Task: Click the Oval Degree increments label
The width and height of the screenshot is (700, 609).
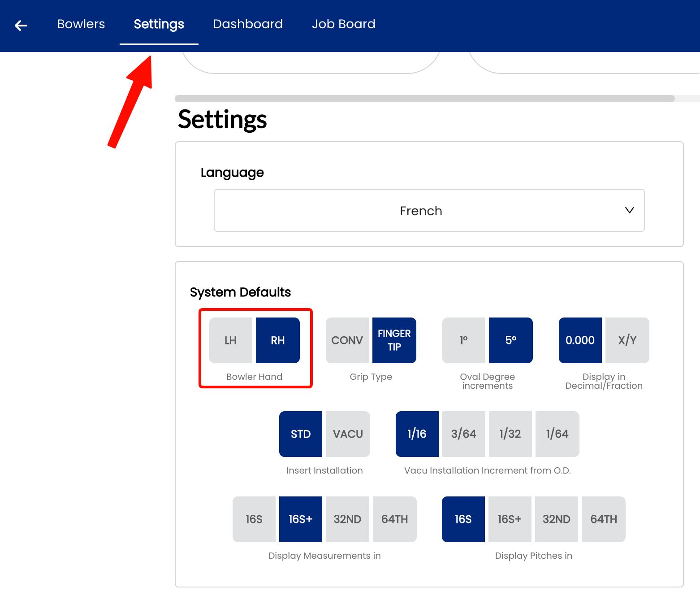Action: click(488, 381)
